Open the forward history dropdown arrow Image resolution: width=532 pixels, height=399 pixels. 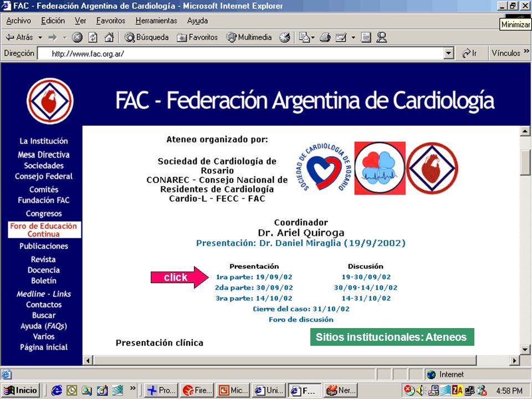pos(64,37)
